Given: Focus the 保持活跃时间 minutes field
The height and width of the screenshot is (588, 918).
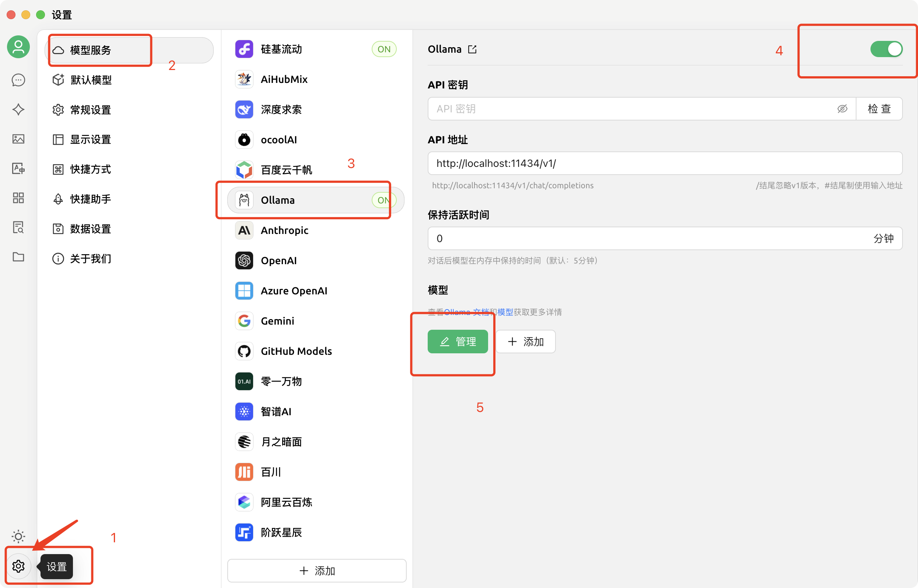Looking at the screenshot, I should [665, 238].
